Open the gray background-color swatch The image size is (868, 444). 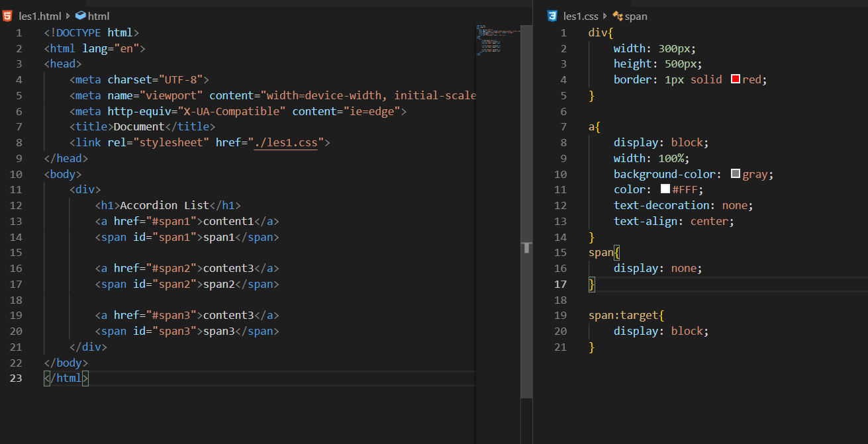click(x=735, y=174)
